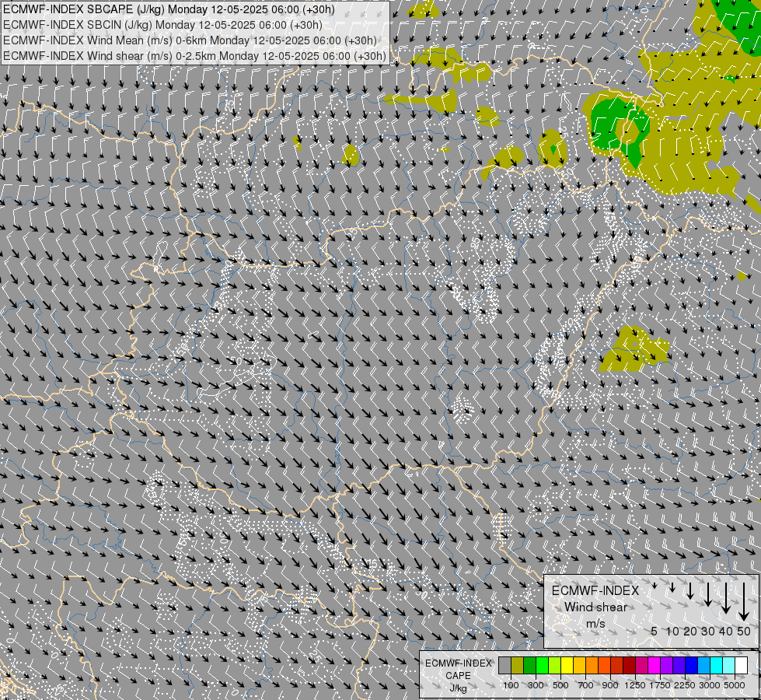The width and height of the screenshot is (761, 700).
Task: Click the 3000 value on CAPE scale
Action: click(x=710, y=685)
